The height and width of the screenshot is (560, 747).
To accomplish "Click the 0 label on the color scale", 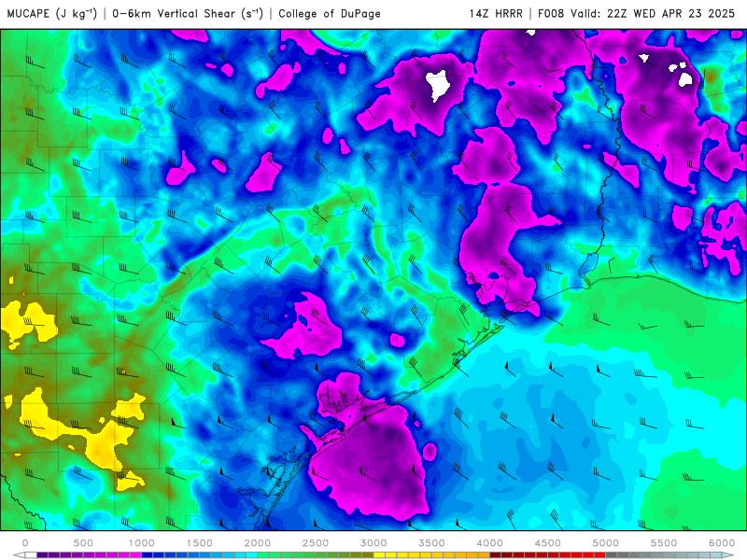I will pos(25,543).
